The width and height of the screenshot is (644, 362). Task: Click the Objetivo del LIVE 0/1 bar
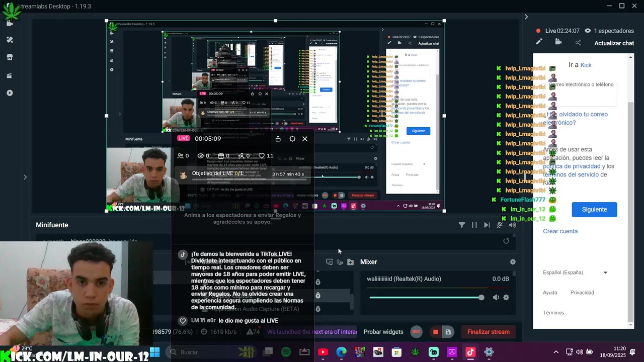(243, 174)
